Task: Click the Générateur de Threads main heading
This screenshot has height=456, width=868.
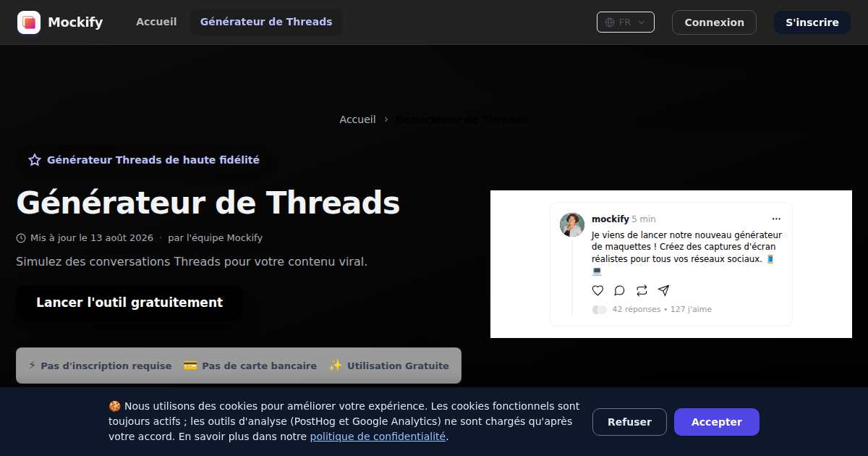Action: [x=208, y=203]
